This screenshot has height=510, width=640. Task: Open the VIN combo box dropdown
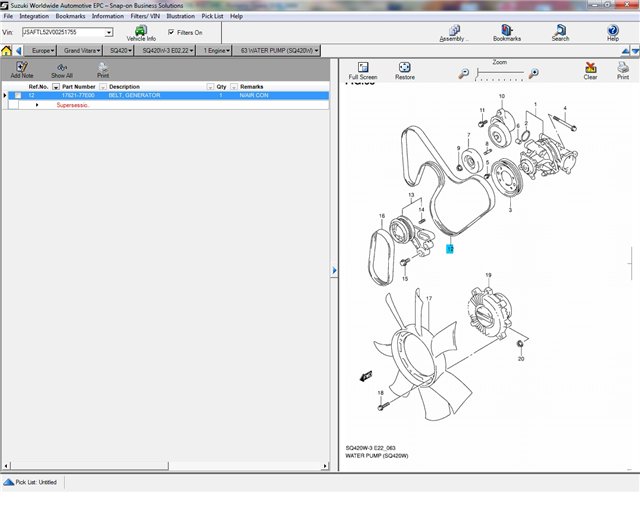click(109, 32)
